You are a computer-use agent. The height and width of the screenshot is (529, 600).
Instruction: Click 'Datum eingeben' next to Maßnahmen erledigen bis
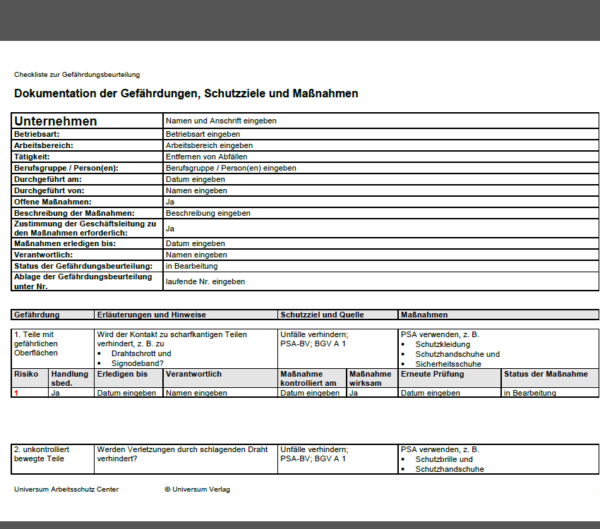point(195,243)
